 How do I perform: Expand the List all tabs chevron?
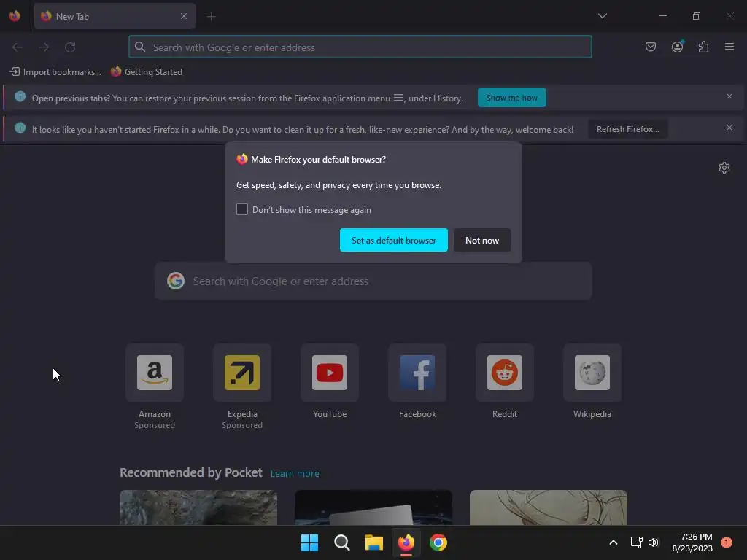click(x=602, y=16)
